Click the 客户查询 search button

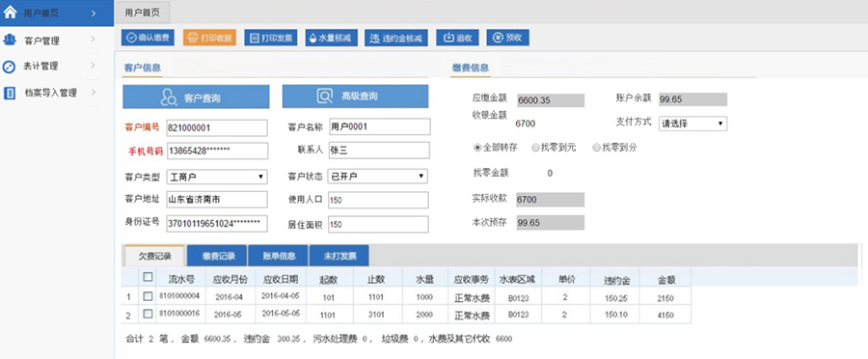point(196,97)
